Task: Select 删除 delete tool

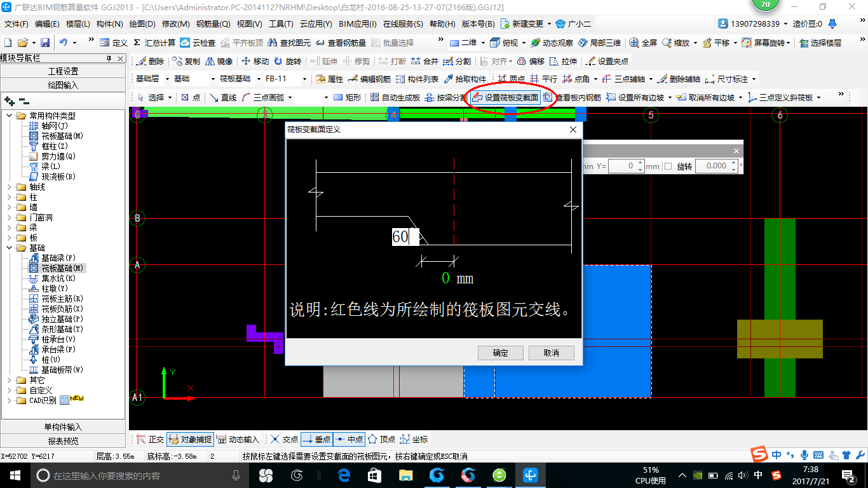Action: point(150,62)
